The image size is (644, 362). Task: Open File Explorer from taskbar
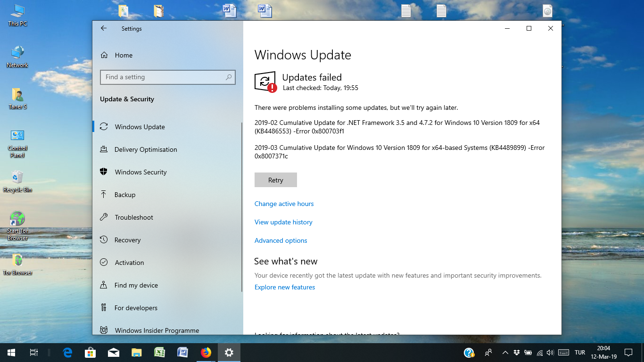click(x=136, y=352)
